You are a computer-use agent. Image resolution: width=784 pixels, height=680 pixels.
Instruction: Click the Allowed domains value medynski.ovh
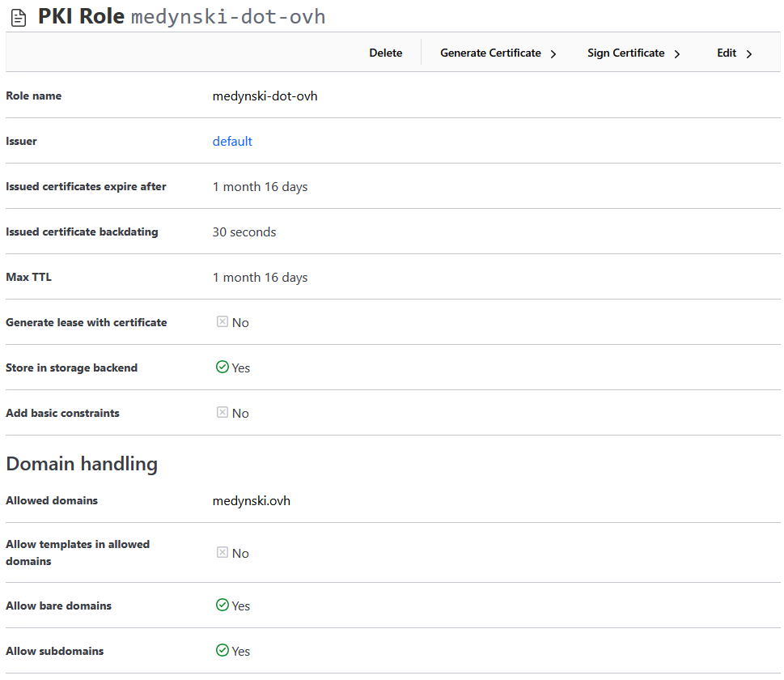[x=251, y=501]
